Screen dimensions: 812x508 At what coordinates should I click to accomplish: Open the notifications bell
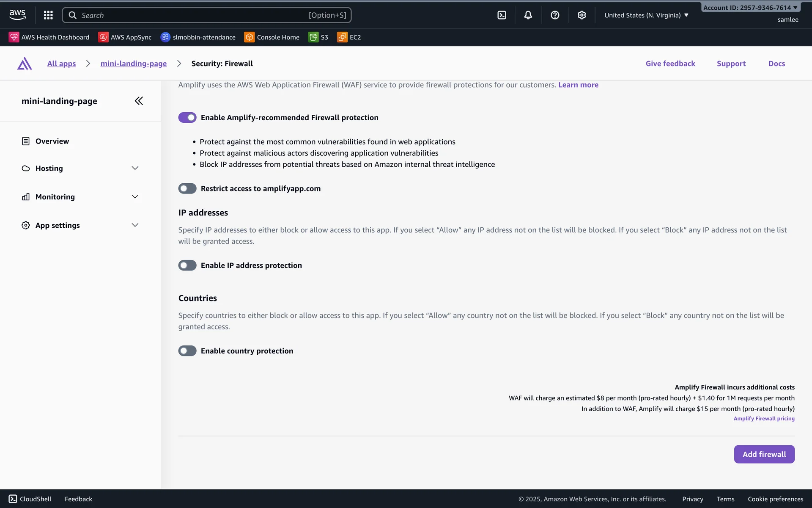pyautogui.click(x=528, y=15)
